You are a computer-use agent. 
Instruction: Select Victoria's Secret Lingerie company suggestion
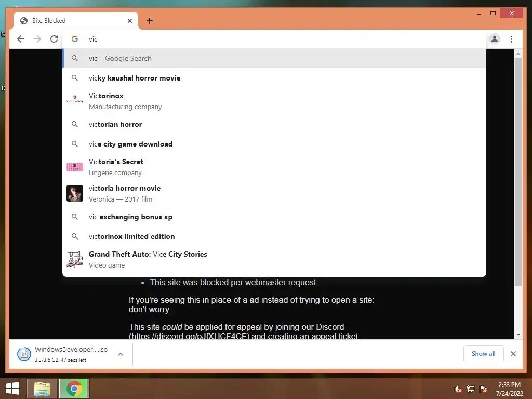pos(274,167)
